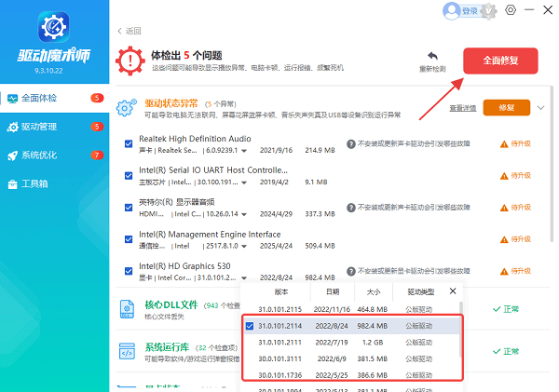Click the 版本 column header
Viewport: 559px width, 392px height.
tap(281, 292)
